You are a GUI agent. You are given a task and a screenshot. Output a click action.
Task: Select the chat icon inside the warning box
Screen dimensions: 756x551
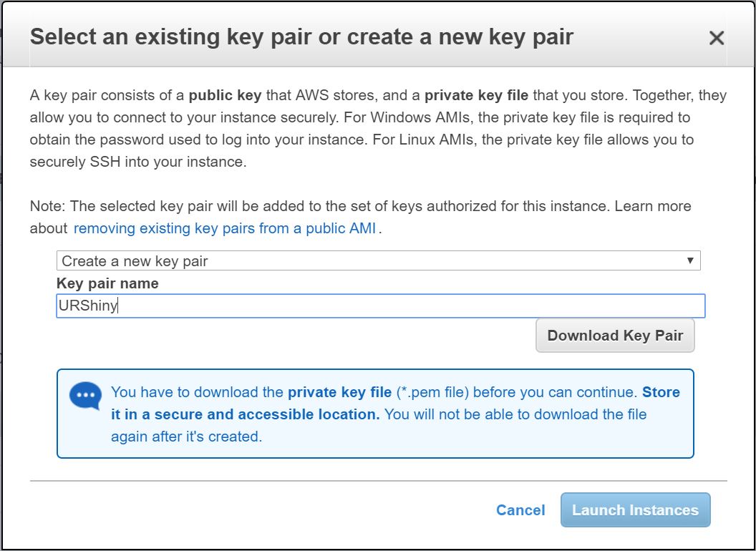84,395
